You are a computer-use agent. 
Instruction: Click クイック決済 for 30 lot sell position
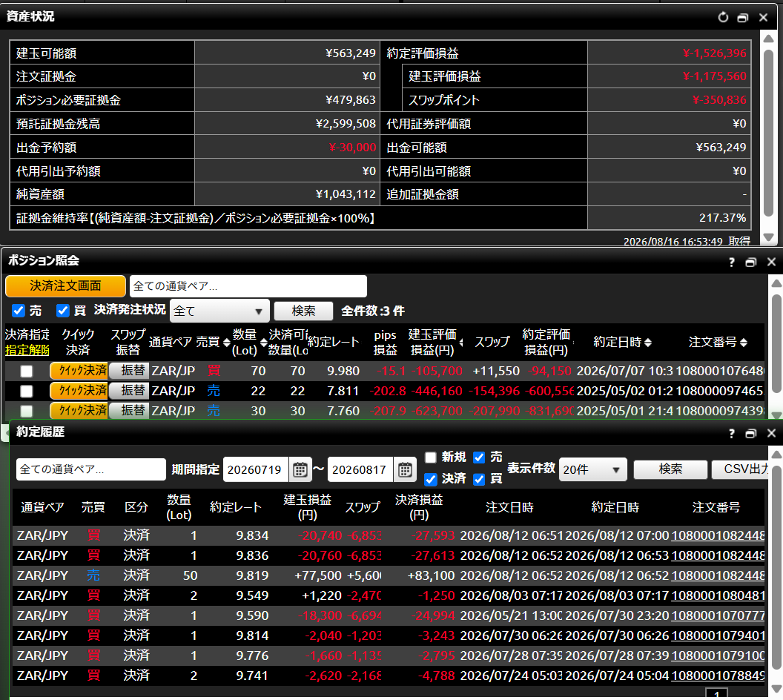(x=79, y=410)
